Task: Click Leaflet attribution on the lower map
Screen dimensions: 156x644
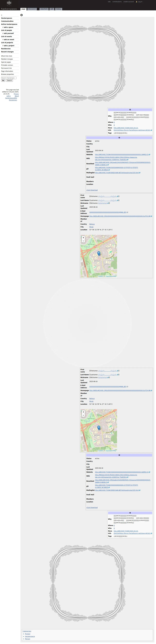Action: tap(100, 451)
